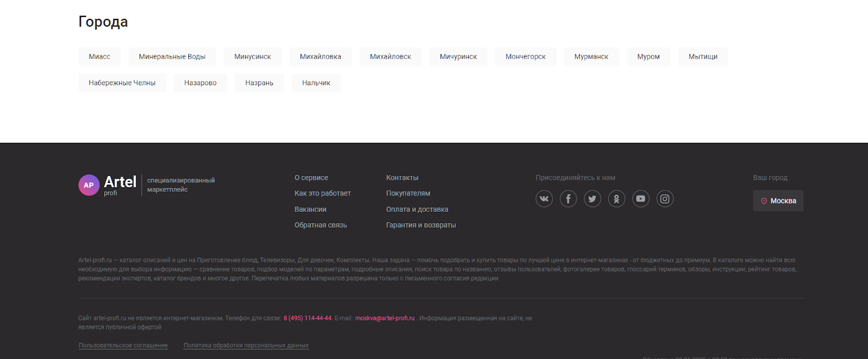Open the О сервисе footer link

(311, 178)
